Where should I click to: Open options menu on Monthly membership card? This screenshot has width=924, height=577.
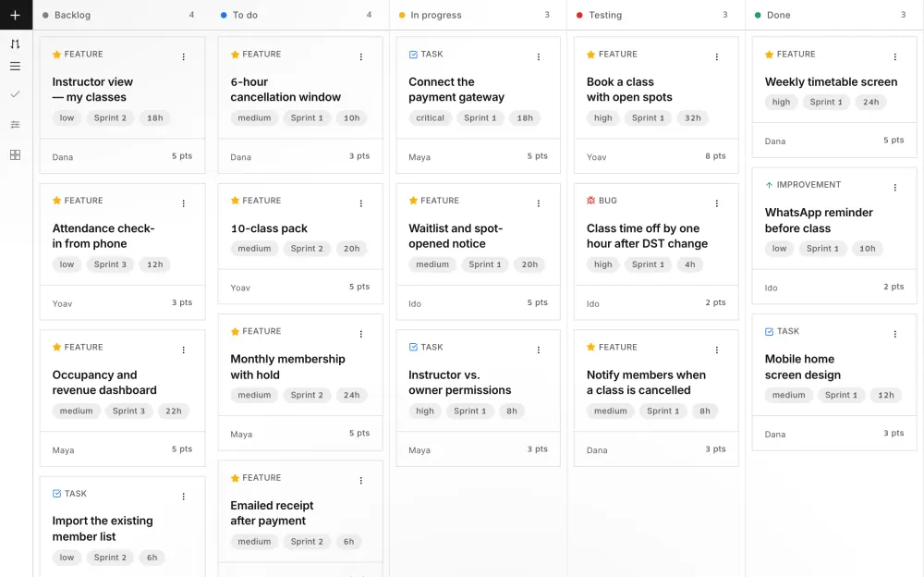[x=361, y=334]
